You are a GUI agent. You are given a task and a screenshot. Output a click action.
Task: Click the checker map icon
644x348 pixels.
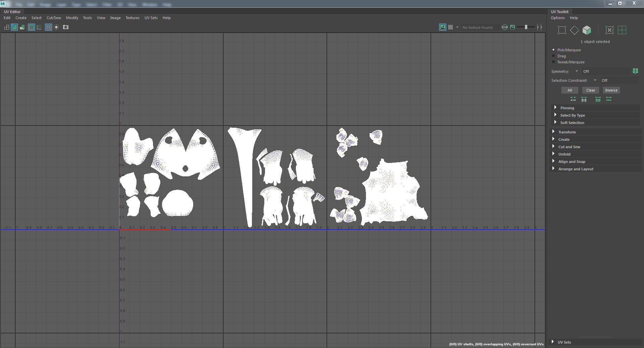coord(450,27)
